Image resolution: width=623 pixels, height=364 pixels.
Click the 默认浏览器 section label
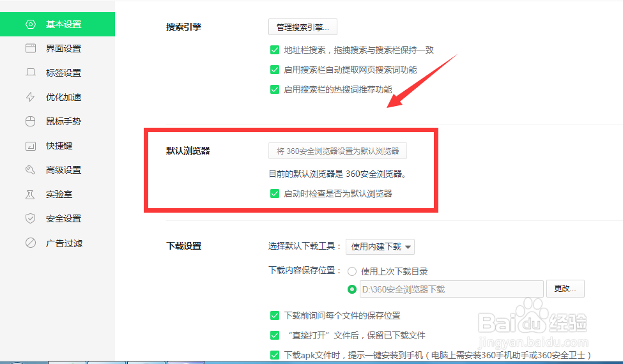point(188,151)
